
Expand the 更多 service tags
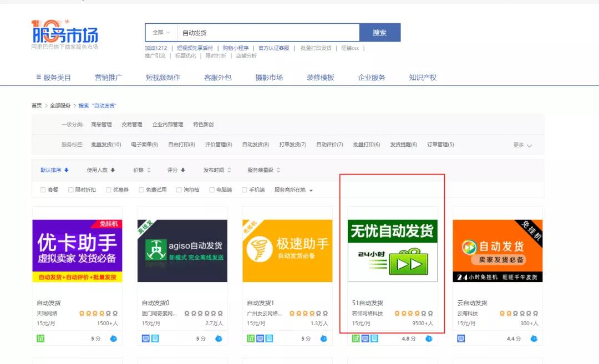click(522, 145)
